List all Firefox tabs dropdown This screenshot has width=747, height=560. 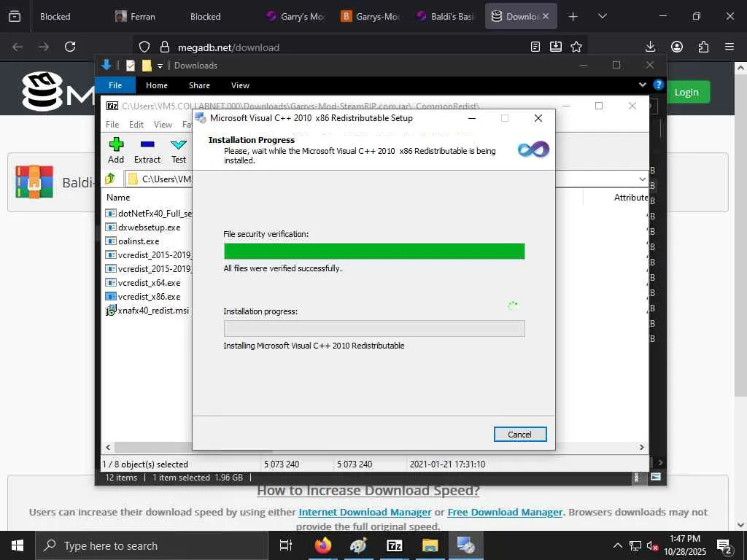coord(602,17)
